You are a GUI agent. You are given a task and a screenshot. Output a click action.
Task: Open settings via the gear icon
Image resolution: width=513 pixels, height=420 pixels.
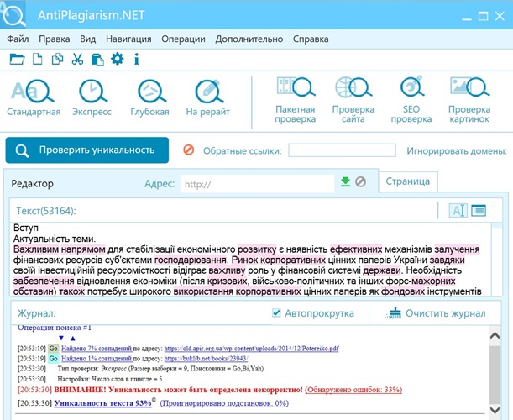[118, 59]
